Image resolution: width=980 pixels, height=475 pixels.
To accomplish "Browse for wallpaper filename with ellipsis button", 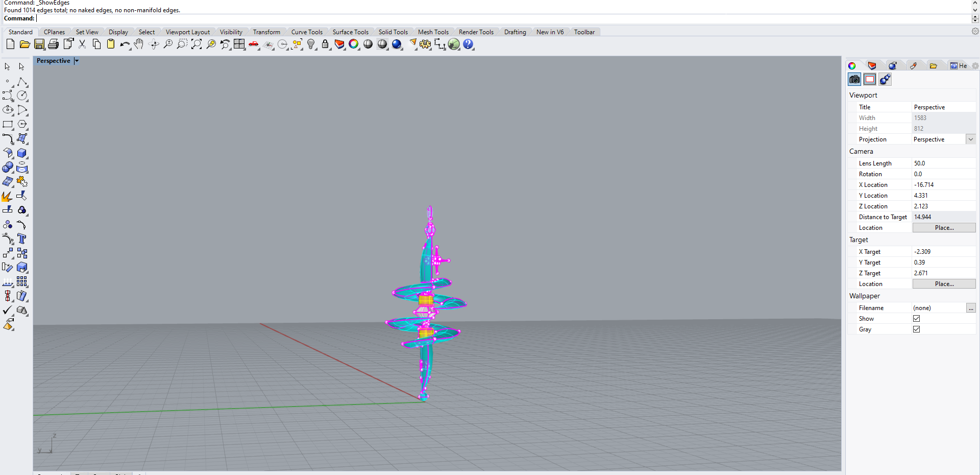I will 971,308.
